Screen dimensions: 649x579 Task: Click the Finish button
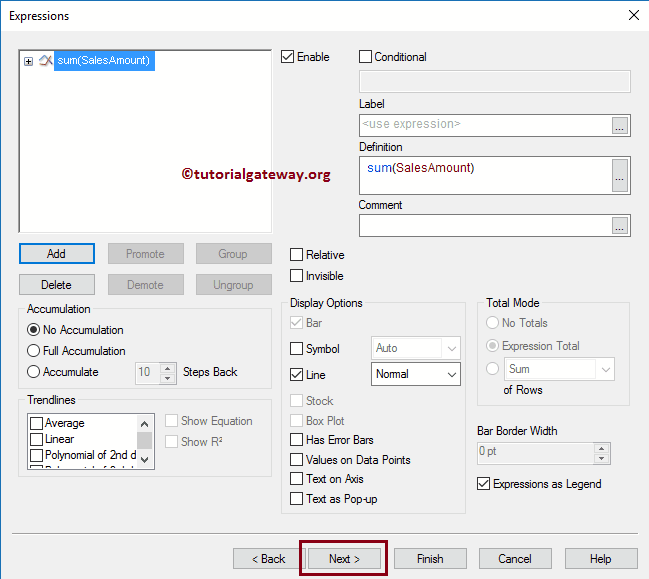point(430,559)
